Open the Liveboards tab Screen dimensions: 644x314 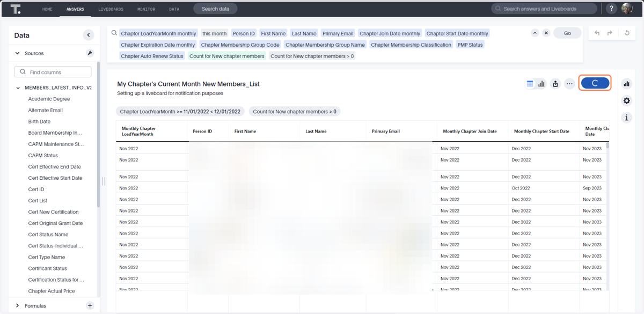[111, 9]
